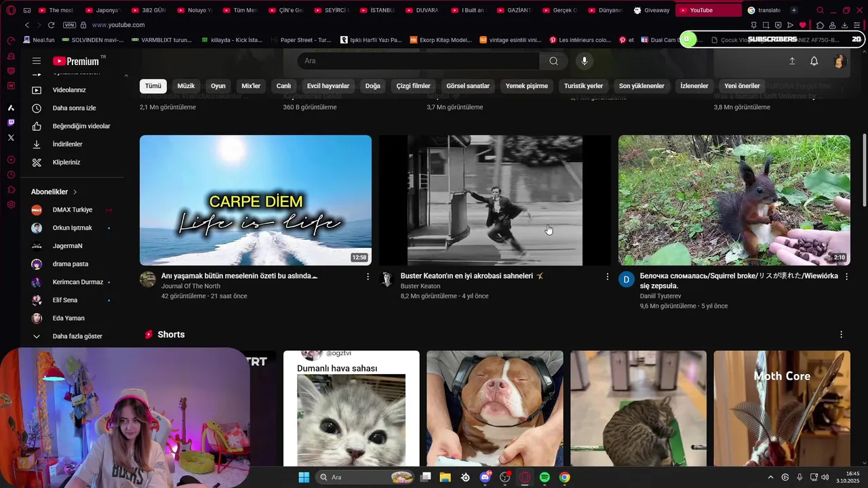
Task: Open Orkun Işıtmak subscription channel
Action: [x=72, y=228]
